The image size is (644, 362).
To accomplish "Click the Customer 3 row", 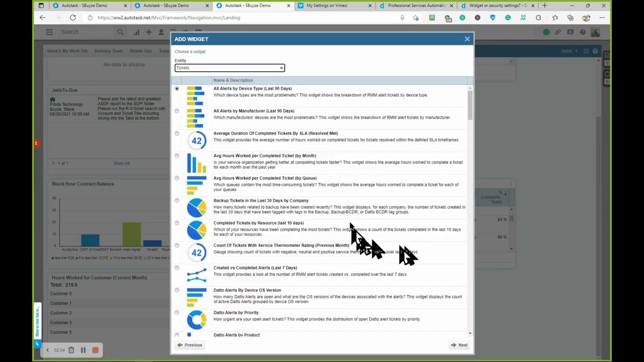I will pyautogui.click(x=110, y=322).
